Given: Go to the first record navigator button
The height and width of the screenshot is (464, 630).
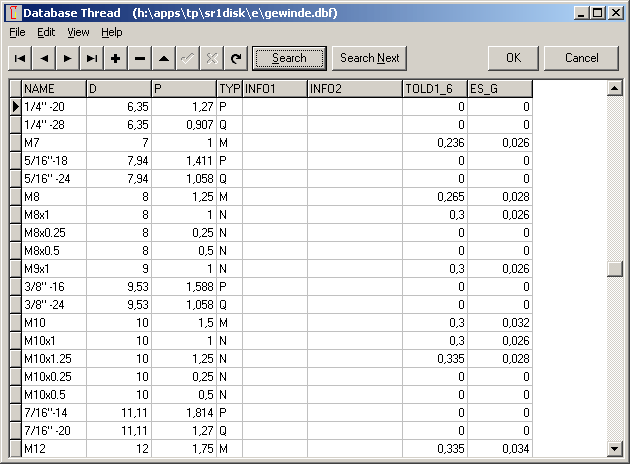Looking at the screenshot, I should pos(20,58).
